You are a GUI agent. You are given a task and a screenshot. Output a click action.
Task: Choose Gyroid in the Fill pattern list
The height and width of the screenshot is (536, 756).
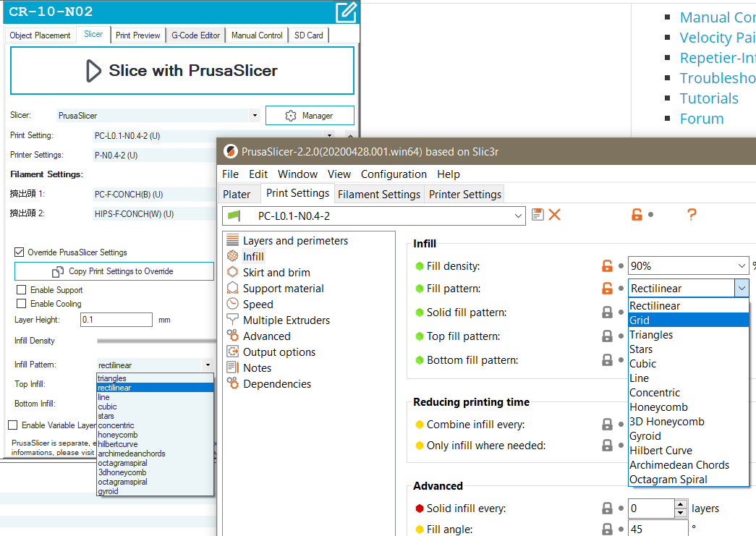(x=689, y=435)
